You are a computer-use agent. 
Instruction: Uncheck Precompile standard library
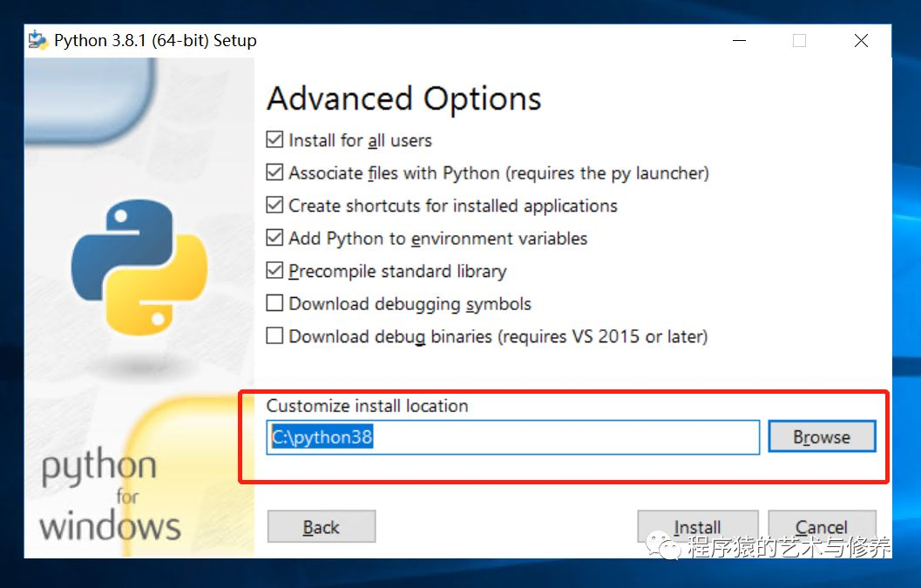274,270
